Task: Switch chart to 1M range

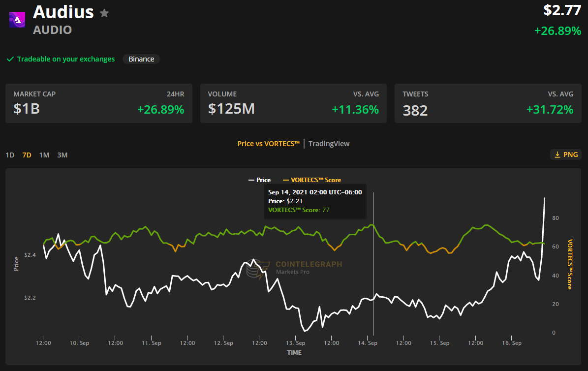Action: (x=44, y=155)
